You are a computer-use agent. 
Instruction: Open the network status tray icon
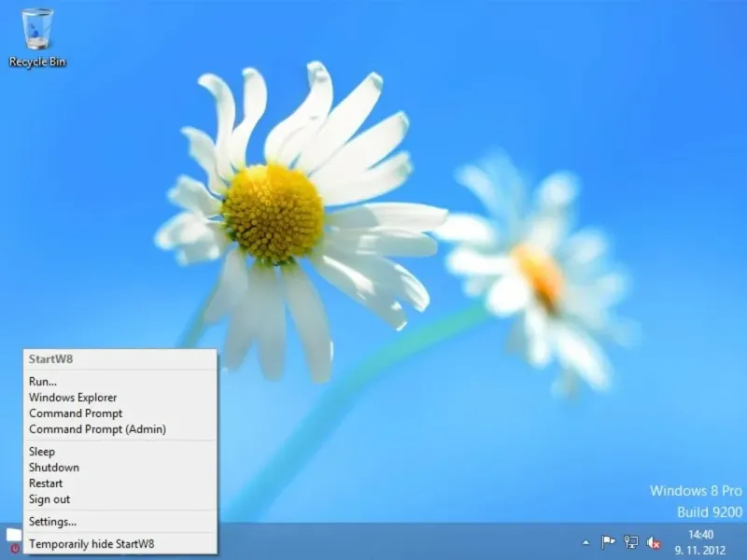[x=631, y=542]
